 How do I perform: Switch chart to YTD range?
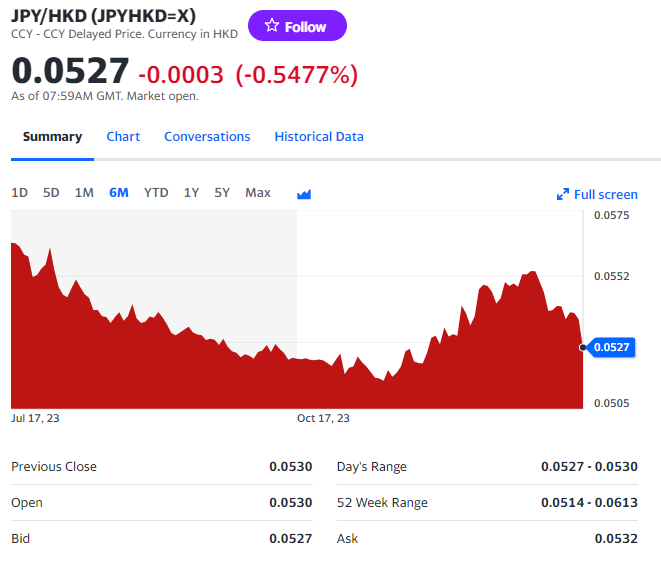click(x=156, y=192)
